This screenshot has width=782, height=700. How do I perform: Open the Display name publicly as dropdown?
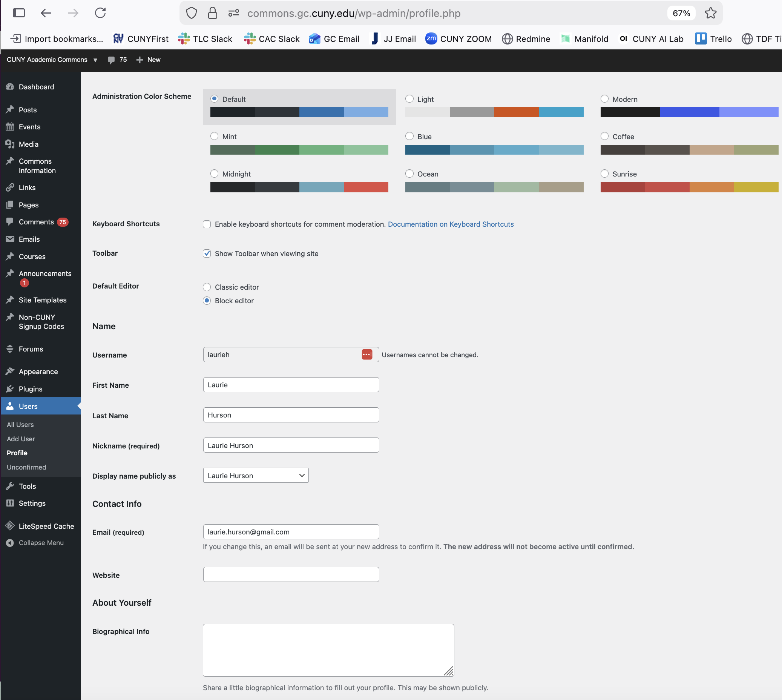(x=256, y=476)
